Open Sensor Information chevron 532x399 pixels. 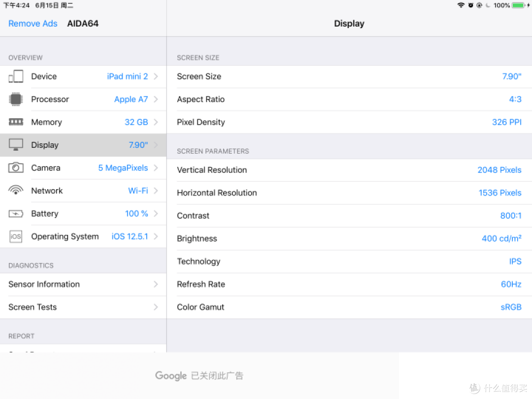156,284
